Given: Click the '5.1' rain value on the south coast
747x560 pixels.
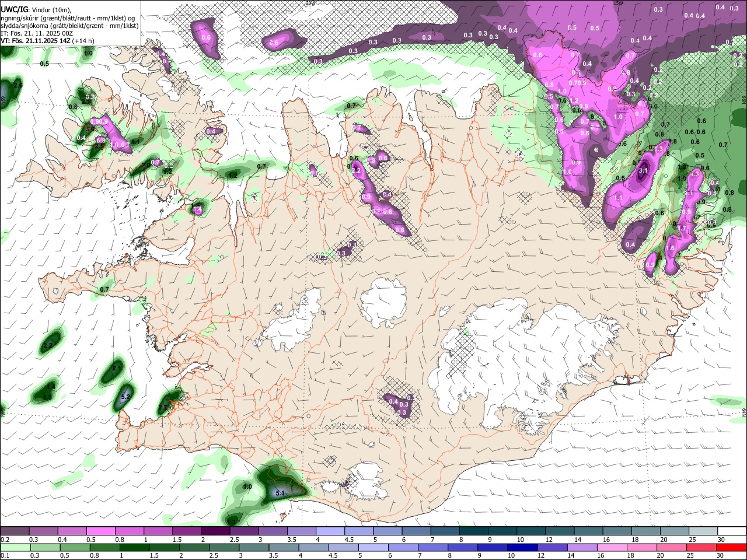Looking at the screenshot, I should [x=279, y=494].
